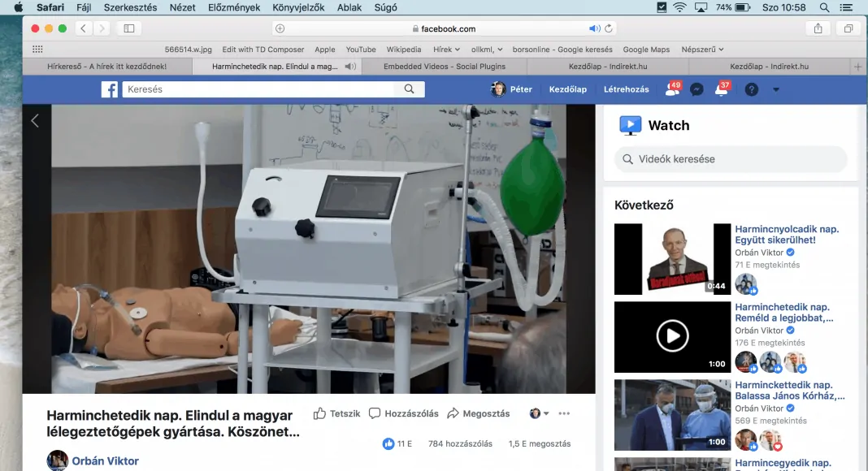This screenshot has height=471, width=868.
Task: Click the Létrehozás button
Action: click(x=626, y=89)
